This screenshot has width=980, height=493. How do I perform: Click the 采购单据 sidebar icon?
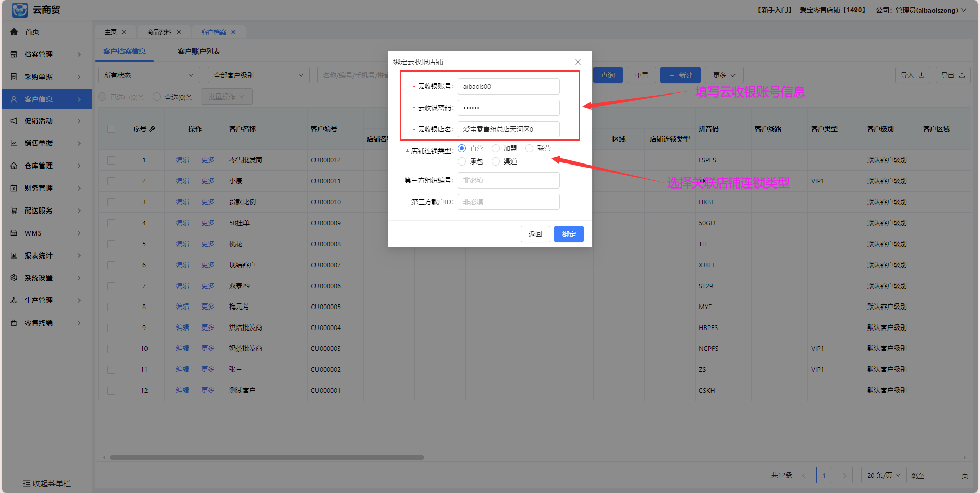click(x=14, y=77)
